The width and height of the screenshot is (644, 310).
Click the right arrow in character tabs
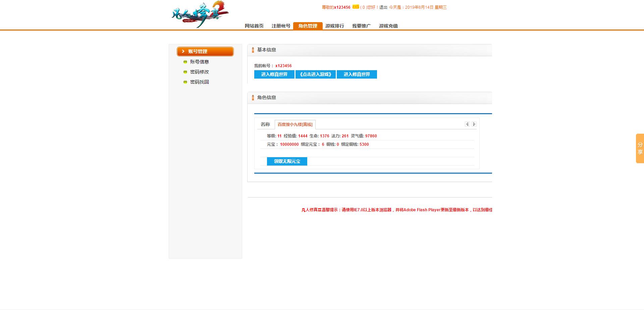tap(474, 124)
